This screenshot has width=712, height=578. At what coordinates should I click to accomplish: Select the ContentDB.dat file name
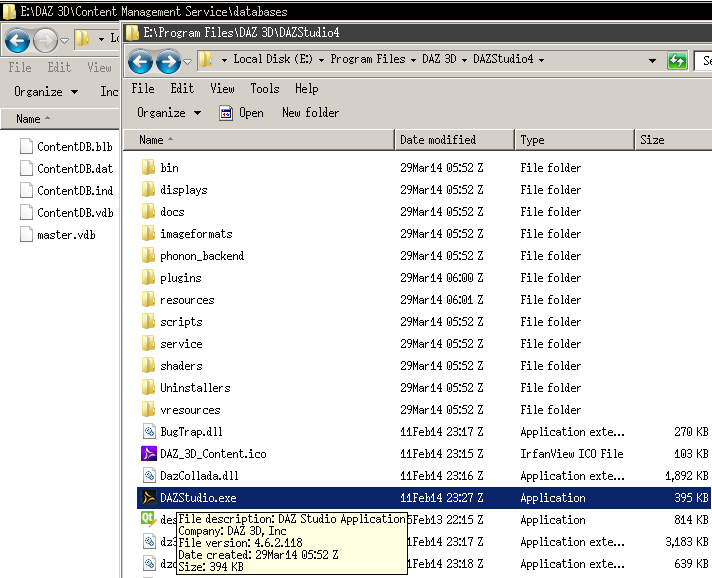tap(75, 168)
